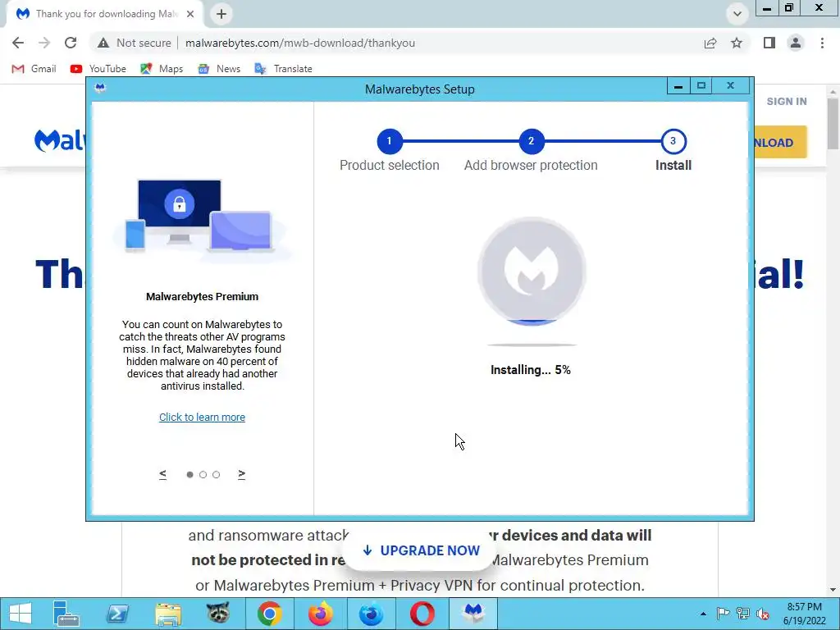Open Firefox from taskbar

coord(321,614)
